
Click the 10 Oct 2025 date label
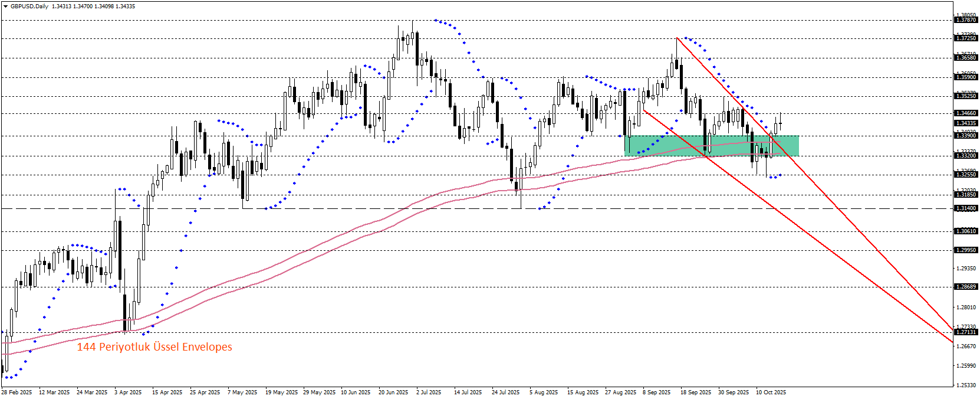771,393
